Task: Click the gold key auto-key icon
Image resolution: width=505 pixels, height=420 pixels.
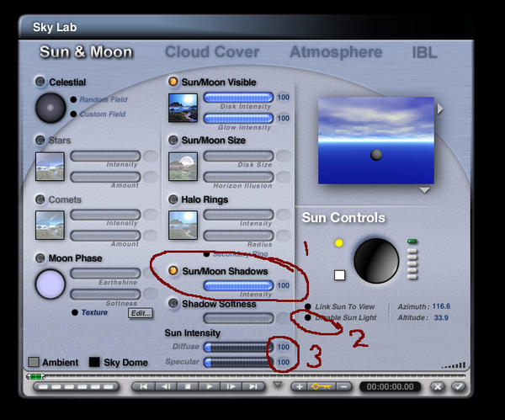Action: coord(322,386)
